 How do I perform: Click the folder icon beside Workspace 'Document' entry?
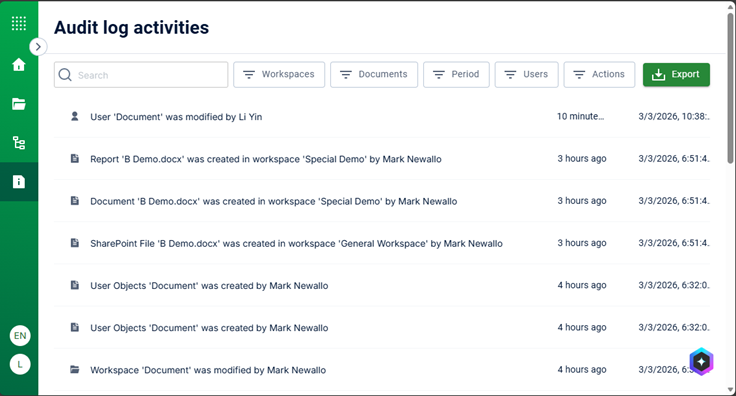coord(75,369)
